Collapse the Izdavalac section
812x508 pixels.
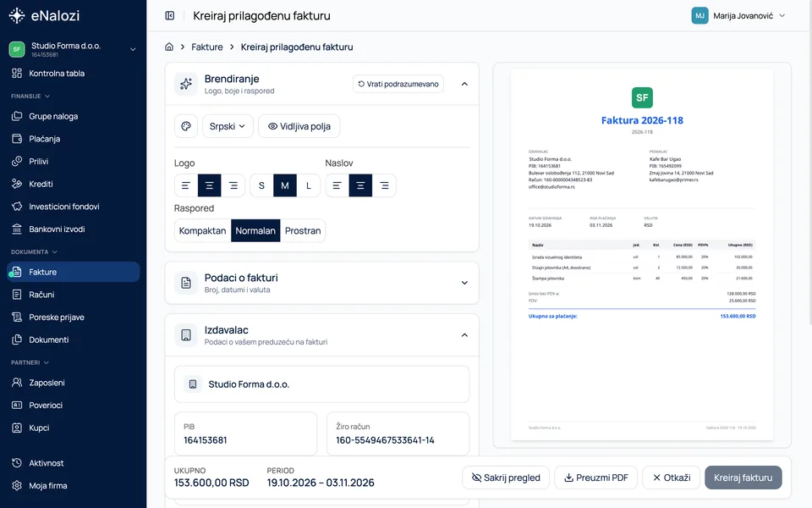point(464,335)
